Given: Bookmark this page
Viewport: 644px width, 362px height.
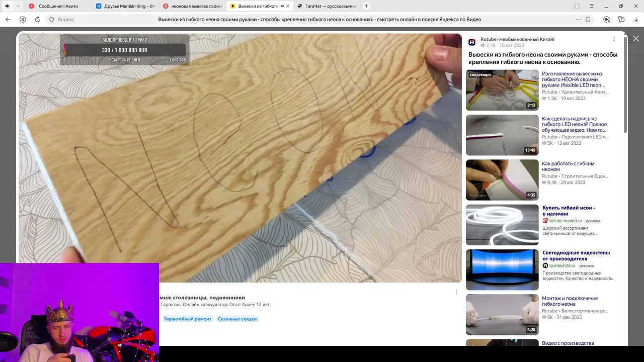Looking at the screenshot, I should click(x=588, y=19).
